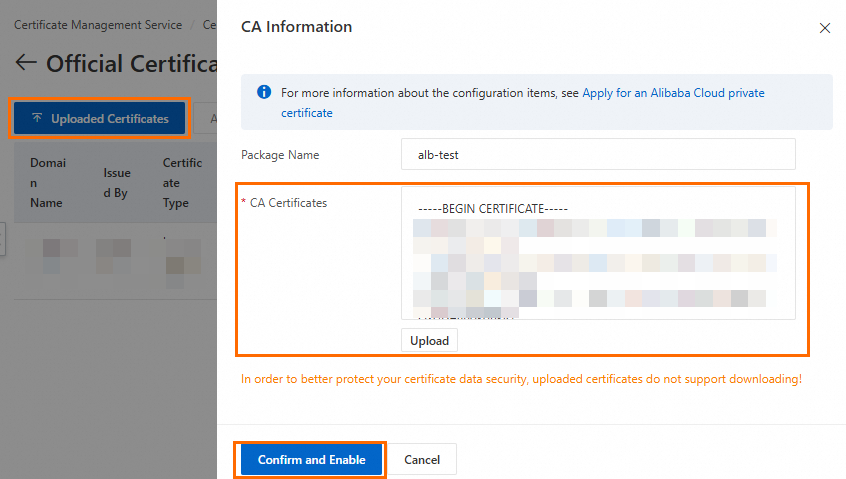Close the CA Information panel

[825, 28]
